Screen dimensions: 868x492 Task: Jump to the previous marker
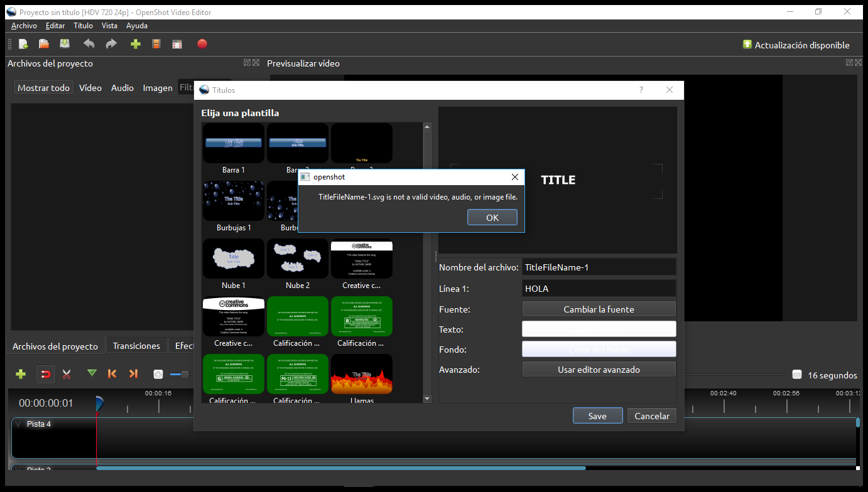112,374
